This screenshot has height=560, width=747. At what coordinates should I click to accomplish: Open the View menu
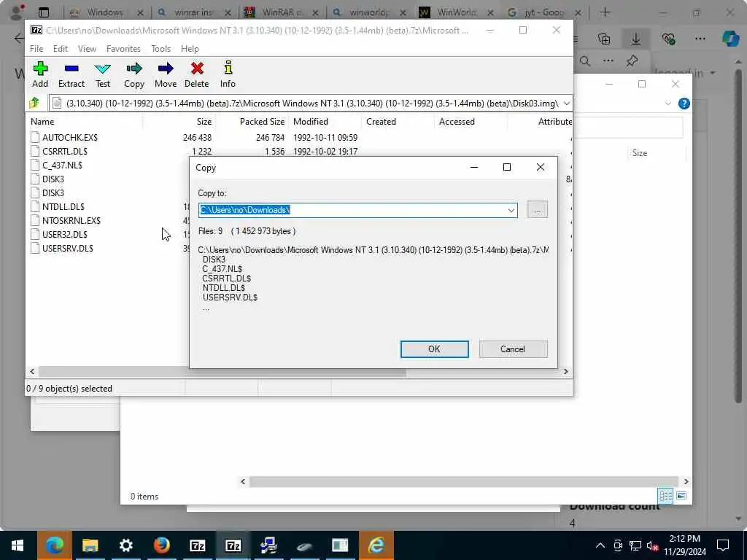pos(87,49)
